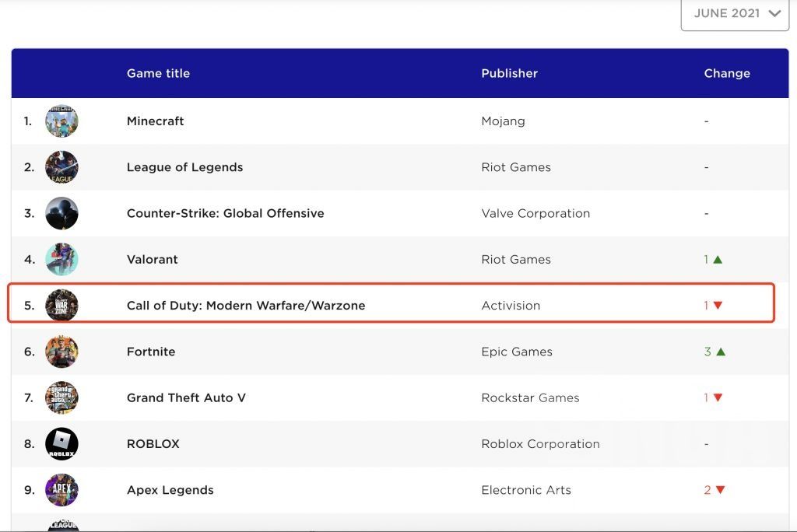The height and width of the screenshot is (532, 797).
Task: Click the Minecraft game icon
Action: (61, 121)
